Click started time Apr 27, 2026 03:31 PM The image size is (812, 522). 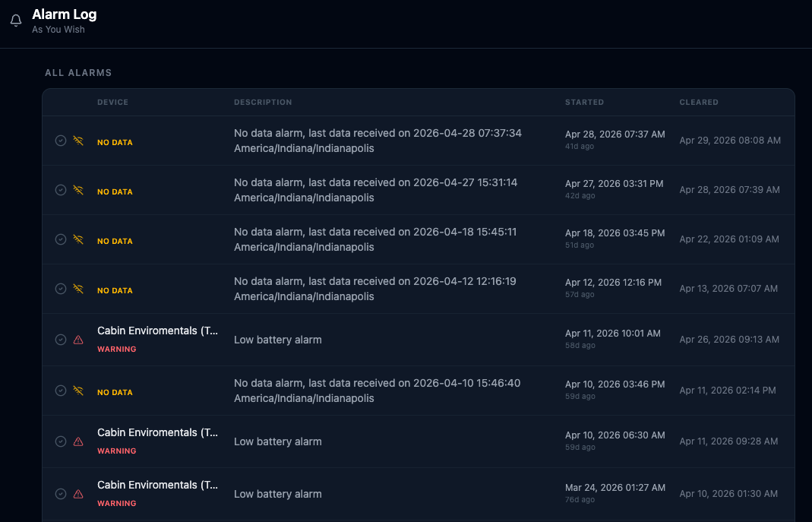(x=615, y=184)
